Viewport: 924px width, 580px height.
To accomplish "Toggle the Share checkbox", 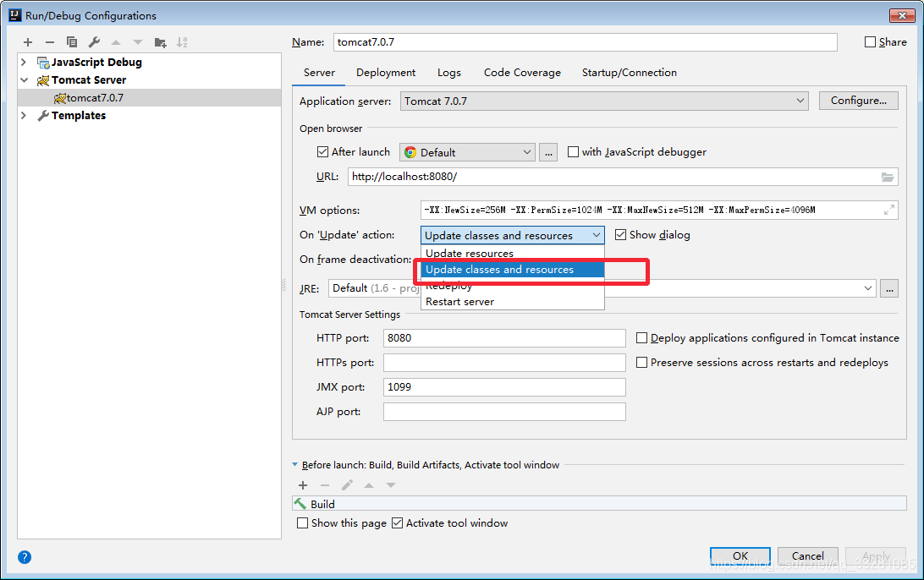I will (x=870, y=41).
